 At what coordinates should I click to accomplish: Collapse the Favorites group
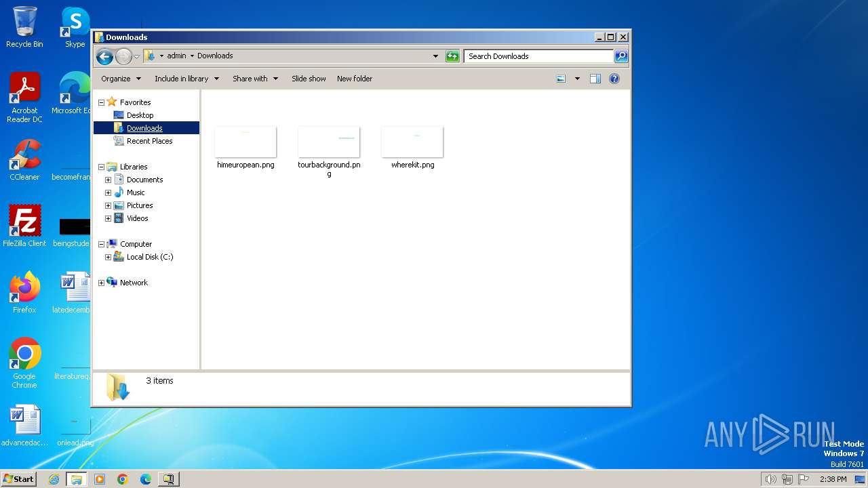click(x=101, y=102)
